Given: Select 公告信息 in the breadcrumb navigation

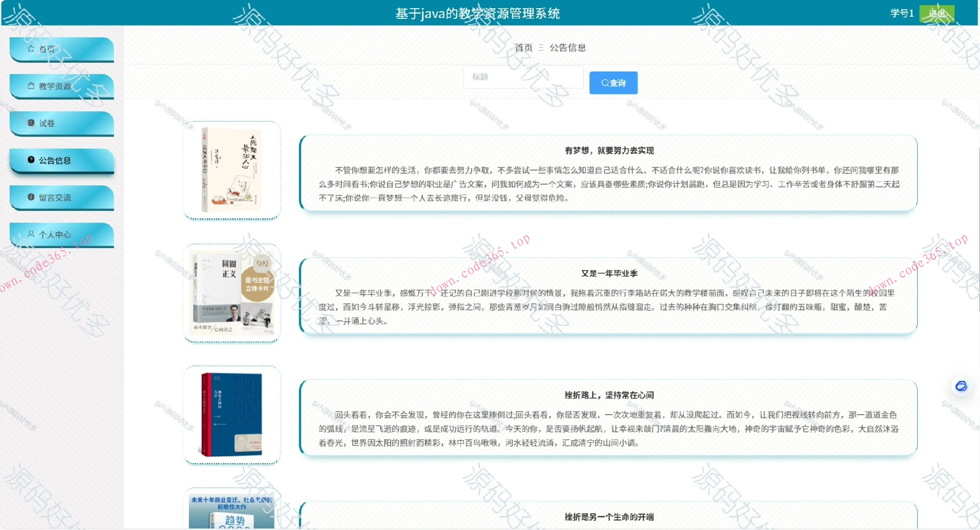Looking at the screenshot, I should [568, 47].
